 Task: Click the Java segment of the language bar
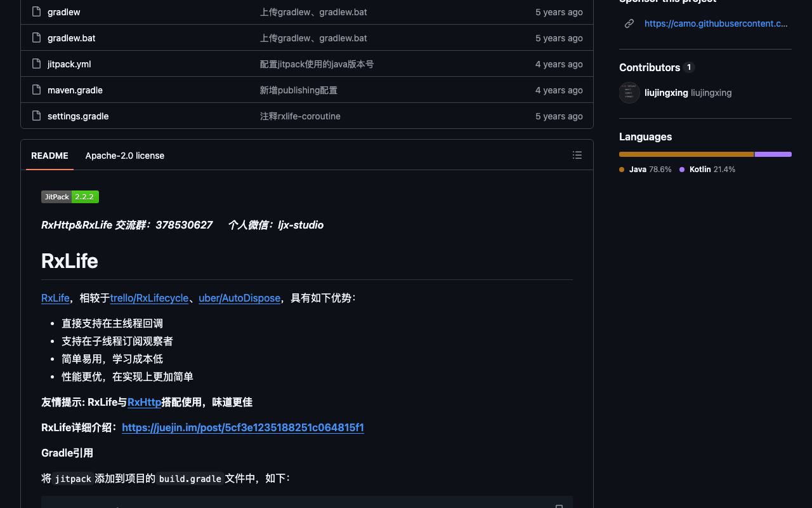pyautogui.click(x=686, y=154)
